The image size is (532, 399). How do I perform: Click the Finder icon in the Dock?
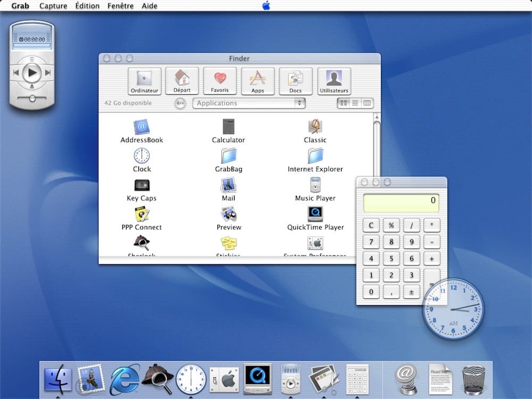[x=58, y=379]
